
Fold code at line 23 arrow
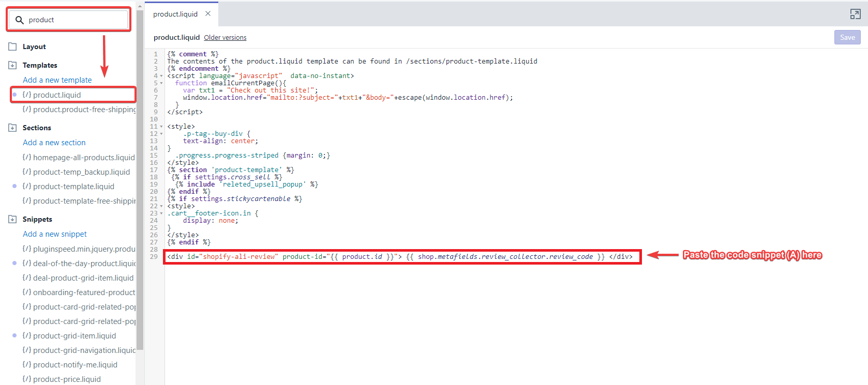tap(161, 213)
